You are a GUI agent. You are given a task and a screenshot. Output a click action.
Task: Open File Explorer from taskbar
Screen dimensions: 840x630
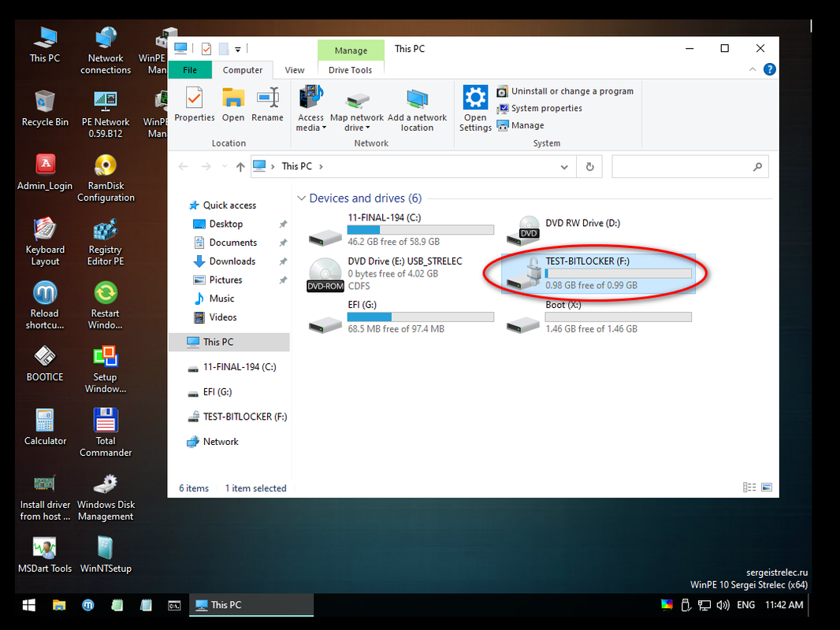tap(59, 605)
